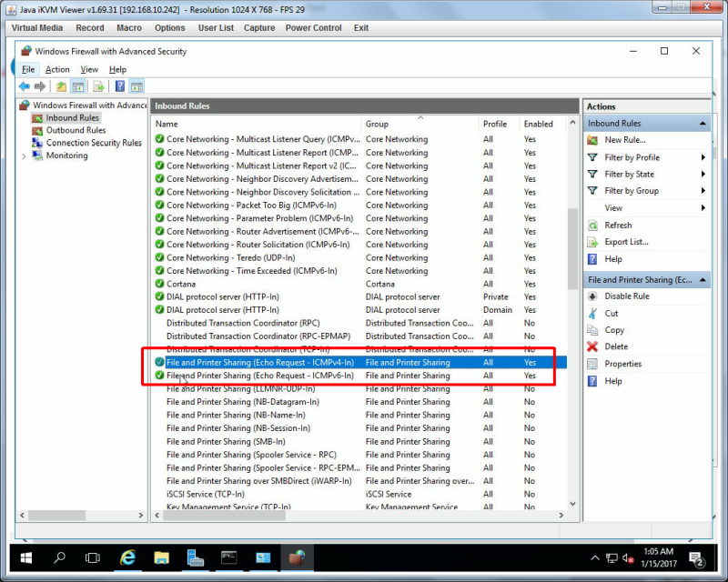The width and height of the screenshot is (728, 582).
Task: Click Disable Rule action
Action: (x=626, y=296)
